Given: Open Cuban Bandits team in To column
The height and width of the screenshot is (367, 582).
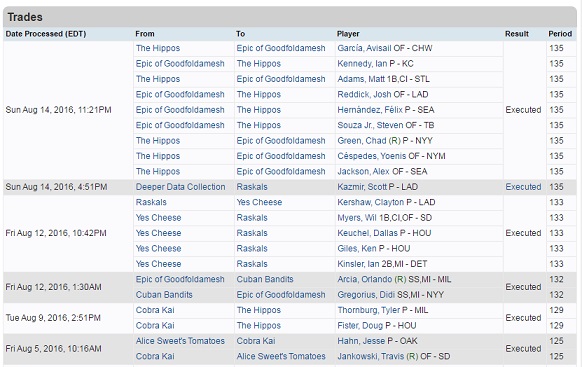Looking at the screenshot, I should click(265, 279).
